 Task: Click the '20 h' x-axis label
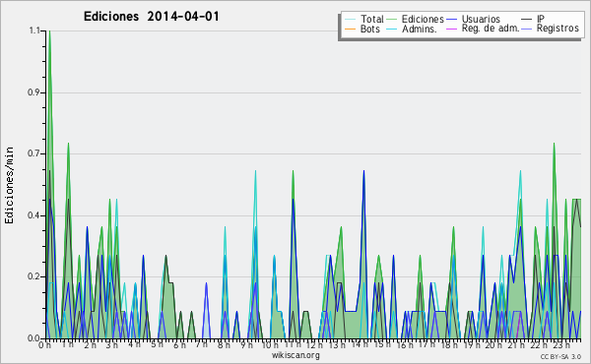[493, 345]
